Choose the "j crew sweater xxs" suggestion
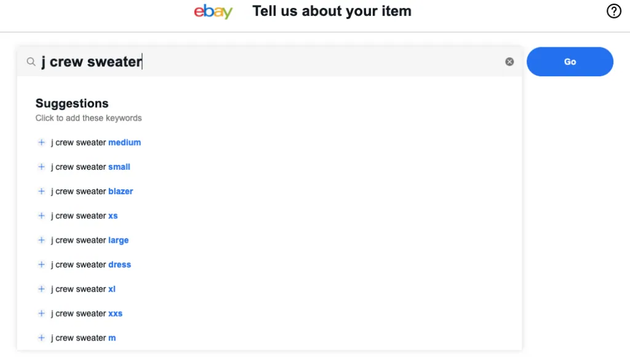630x364 pixels. [87, 314]
